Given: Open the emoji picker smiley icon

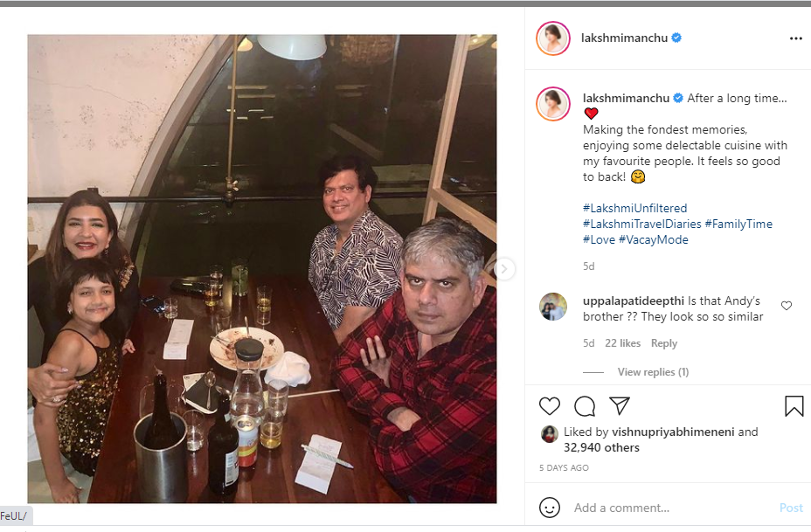Looking at the screenshot, I should (550, 508).
